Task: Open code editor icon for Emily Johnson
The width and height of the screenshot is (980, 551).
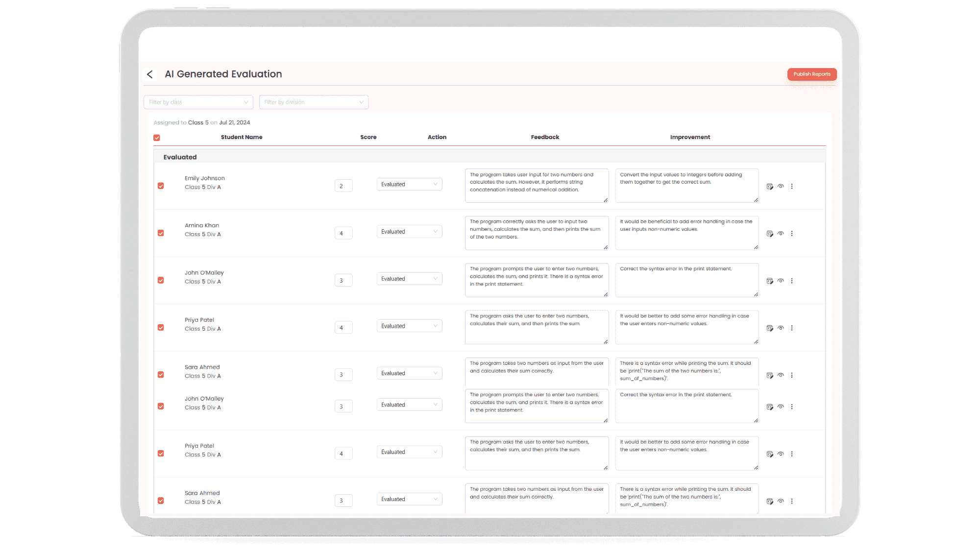Action: pyautogui.click(x=770, y=187)
